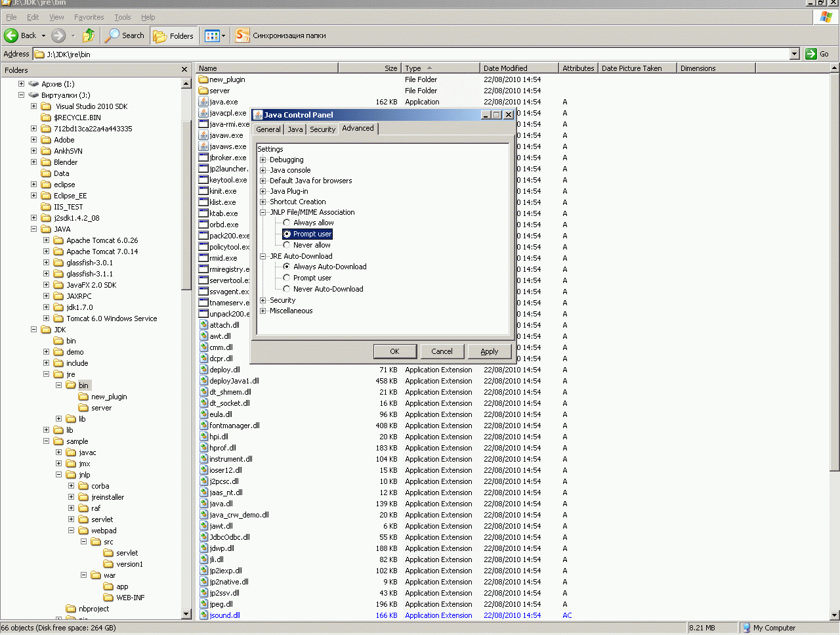
Task: Open the Favorites menu
Action: pos(89,17)
